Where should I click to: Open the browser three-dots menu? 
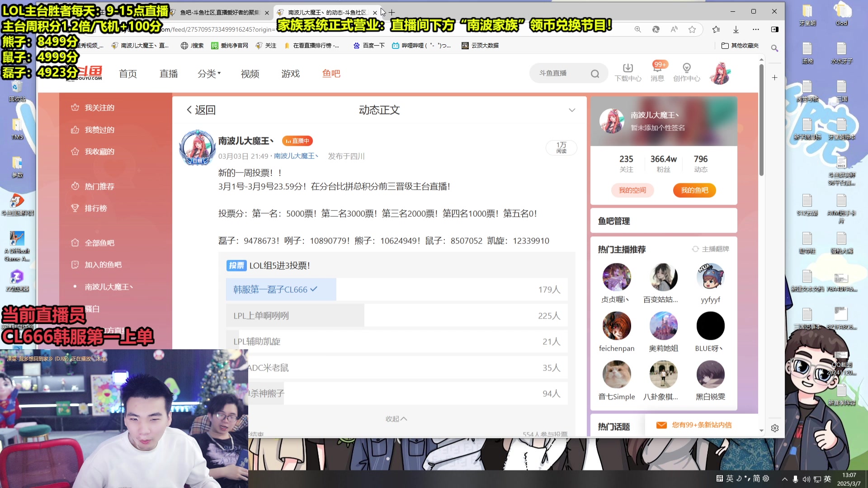[756, 29]
